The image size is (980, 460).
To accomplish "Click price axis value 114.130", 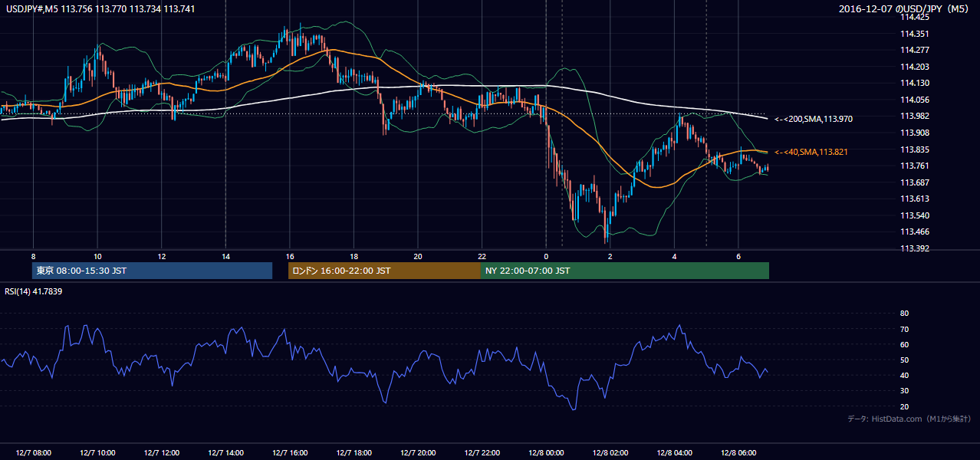I will pyautogui.click(x=915, y=83).
